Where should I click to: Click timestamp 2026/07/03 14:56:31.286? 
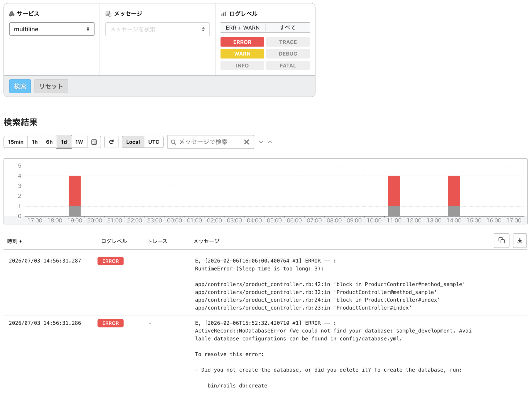point(45,323)
